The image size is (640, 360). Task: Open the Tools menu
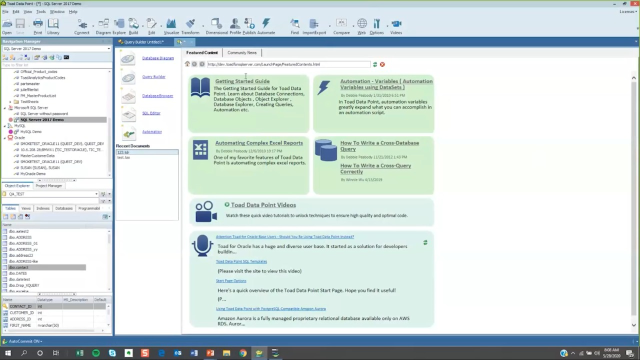pyautogui.click(x=41, y=12)
